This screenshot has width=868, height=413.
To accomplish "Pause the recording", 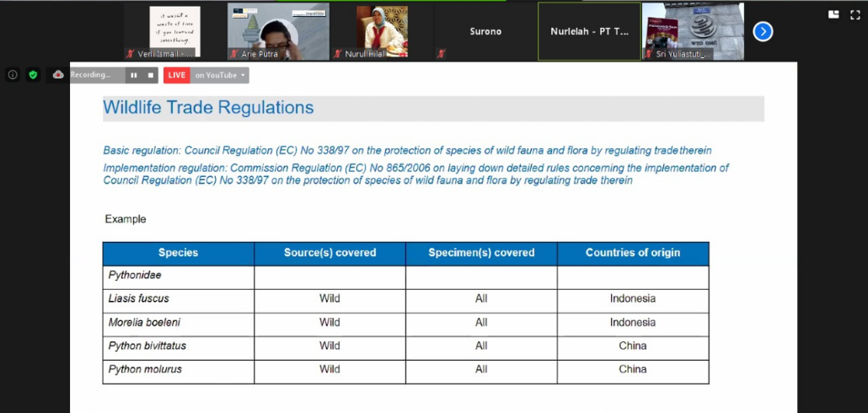I will pos(133,75).
